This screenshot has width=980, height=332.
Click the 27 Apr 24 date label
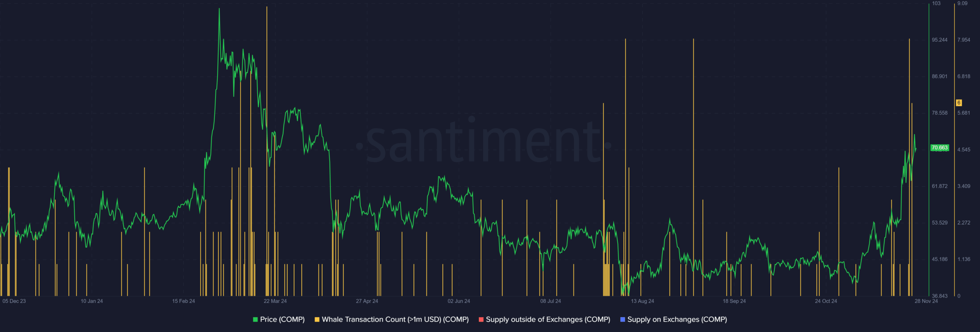pyautogui.click(x=367, y=301)
